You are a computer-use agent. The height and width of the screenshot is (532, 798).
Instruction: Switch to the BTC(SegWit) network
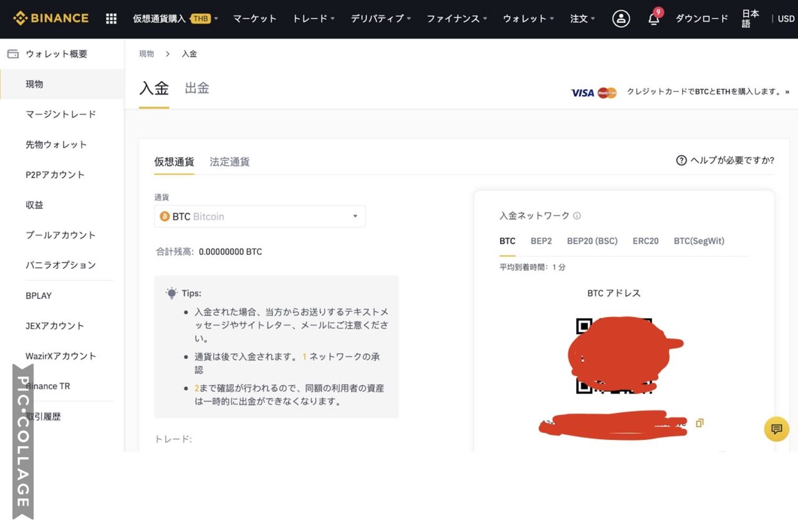(x=698, y=241)
